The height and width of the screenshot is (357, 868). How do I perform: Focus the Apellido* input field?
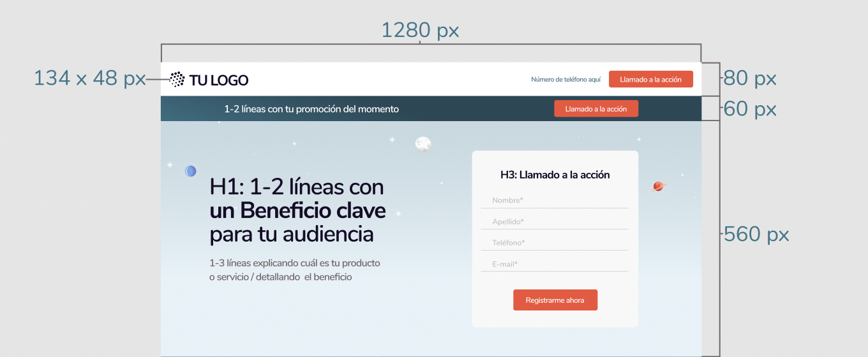tap(555, 222)
